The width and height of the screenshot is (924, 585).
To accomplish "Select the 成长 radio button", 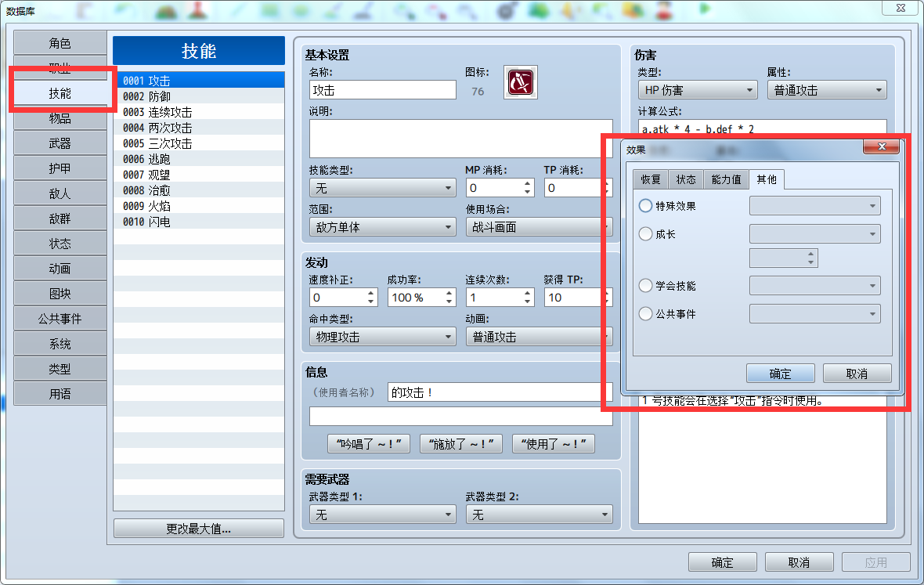I will click(645, 234).
